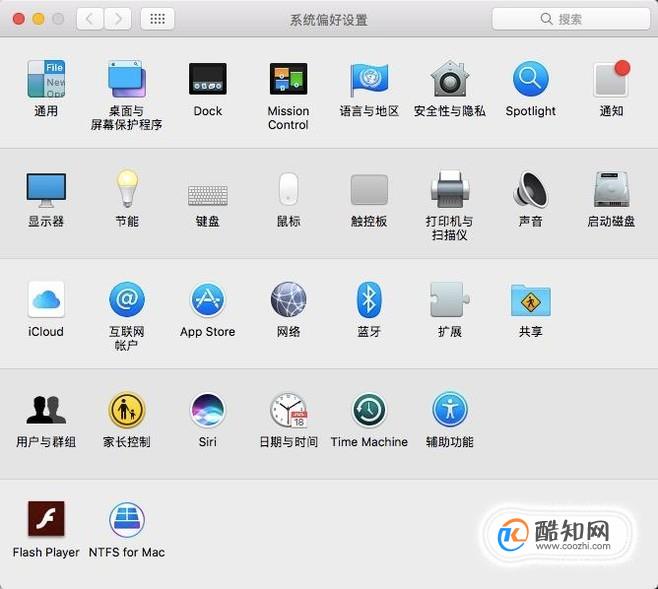Show all preferences with grid button
Image resolution: width=658 pixels, height=589 pixels.
(157, 18)
